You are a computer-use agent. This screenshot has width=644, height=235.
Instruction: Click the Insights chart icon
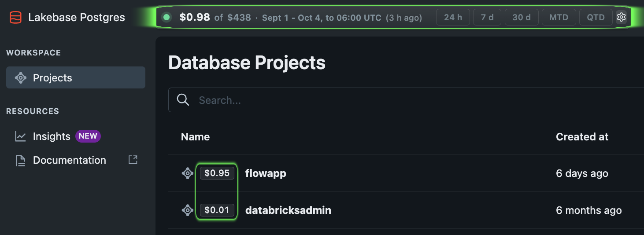point(21,136)
